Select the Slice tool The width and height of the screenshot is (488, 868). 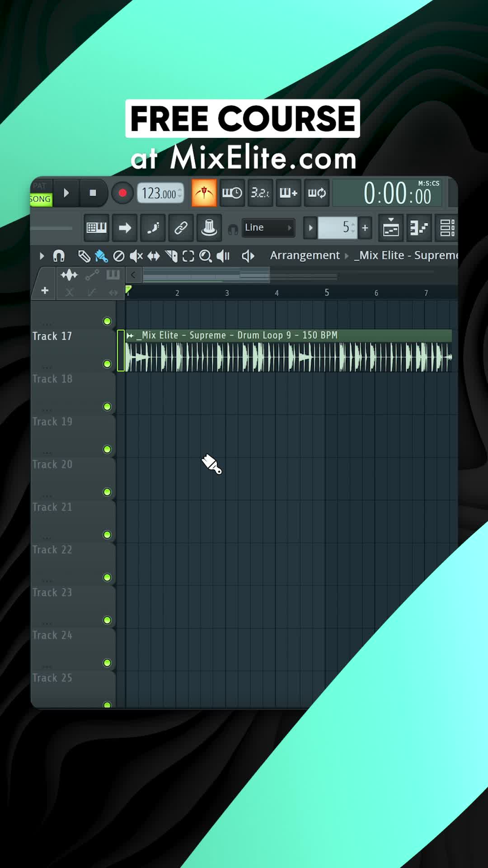pos(171,256)
